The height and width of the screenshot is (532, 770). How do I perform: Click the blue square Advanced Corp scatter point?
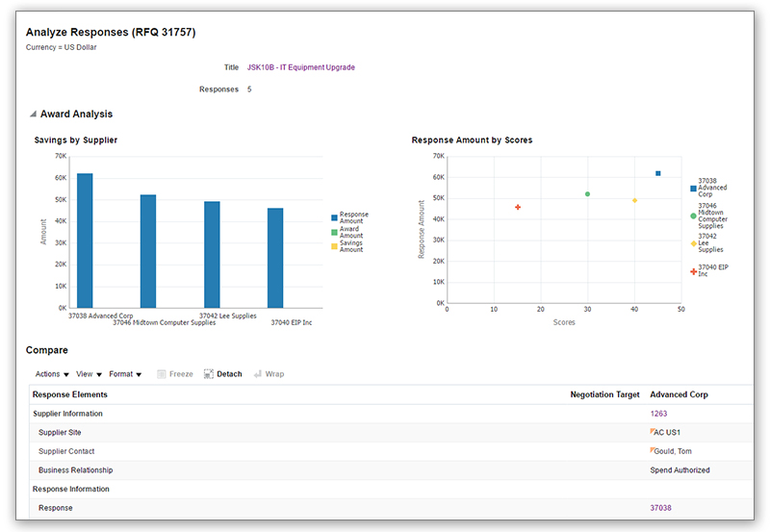tap(658, 173)
